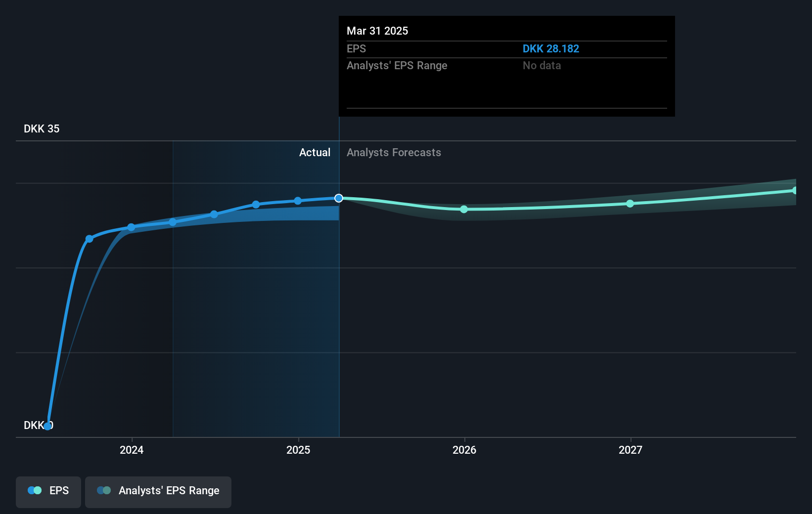Viewport: 812px width, 514px height.
Task: Click the EPS data point at 2025
Action: (x=298, y=201)
